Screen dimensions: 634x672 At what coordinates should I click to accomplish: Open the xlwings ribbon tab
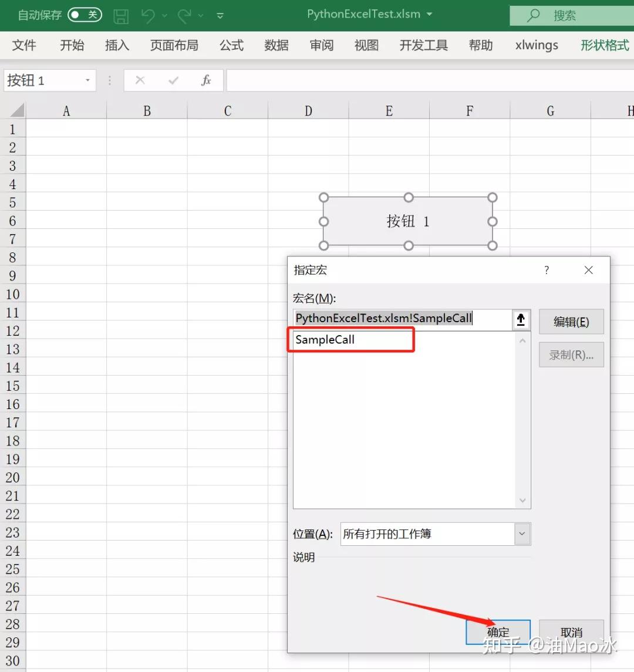point(535,45)
